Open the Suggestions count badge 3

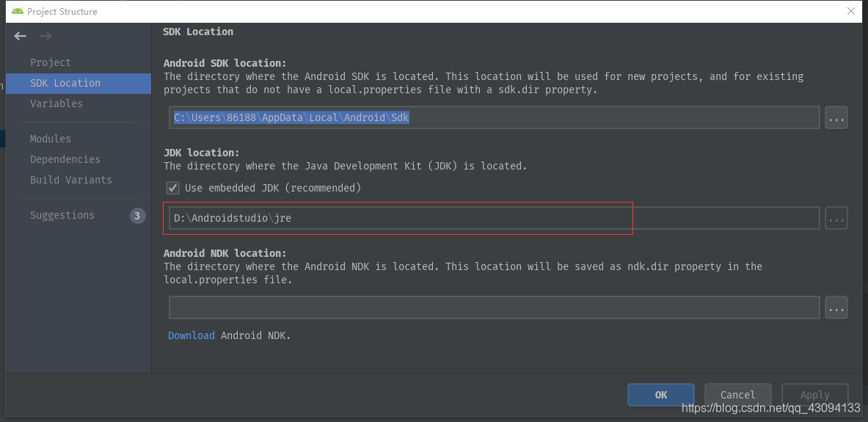tap(138, 216)
